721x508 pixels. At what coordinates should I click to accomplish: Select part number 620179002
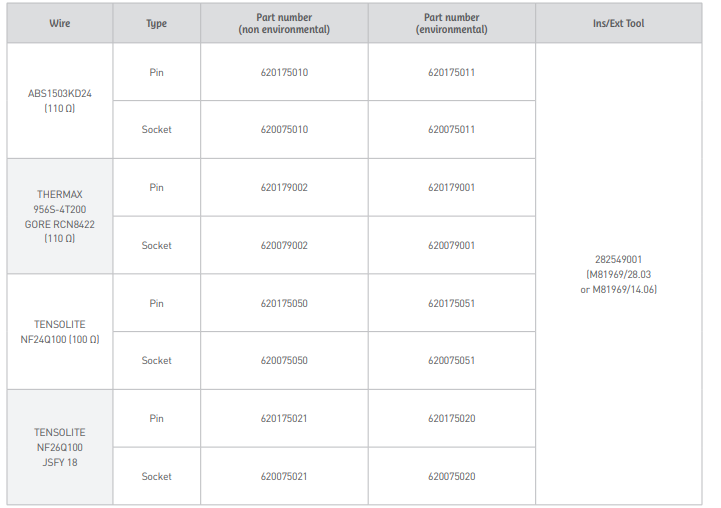[284, 188]
